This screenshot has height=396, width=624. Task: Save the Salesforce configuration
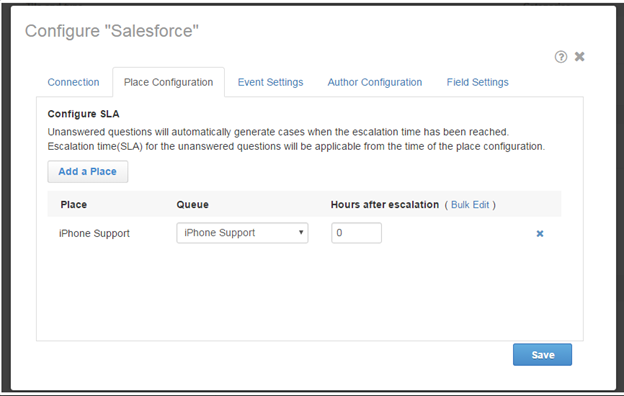(542, 355)
